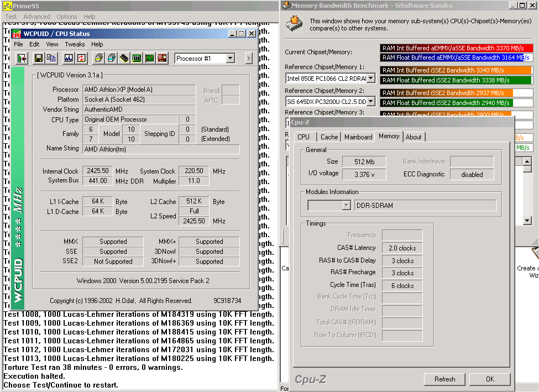
Task: Open the Advanced menu in Prime95
Action: click(x=36, y=17)
